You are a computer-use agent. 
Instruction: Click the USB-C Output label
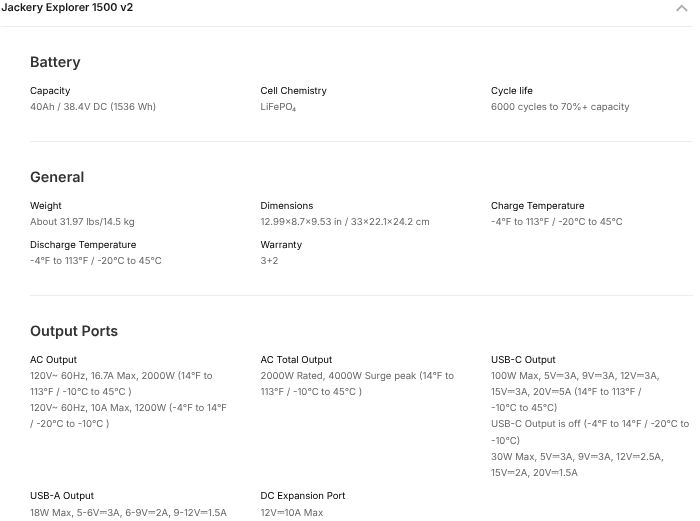tap(523, 360)
